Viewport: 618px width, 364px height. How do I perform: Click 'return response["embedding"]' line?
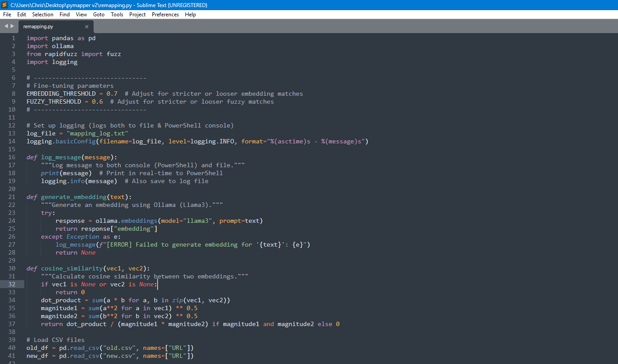coord(106,229)
